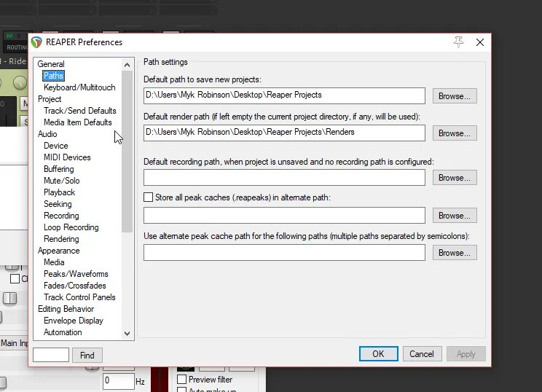This screenshot has height=392, width=542.
Task: Open Mute/Solo settings page
Action: pyautogui.click(x=61, y=181)
